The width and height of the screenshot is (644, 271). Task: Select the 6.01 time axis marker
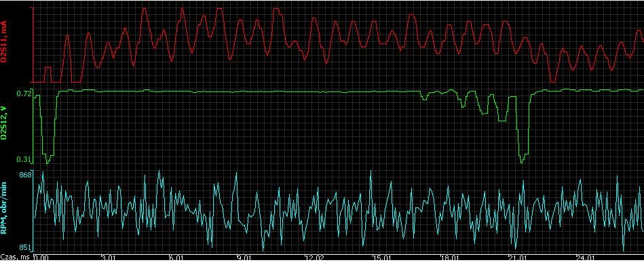(x=176, y=258)
